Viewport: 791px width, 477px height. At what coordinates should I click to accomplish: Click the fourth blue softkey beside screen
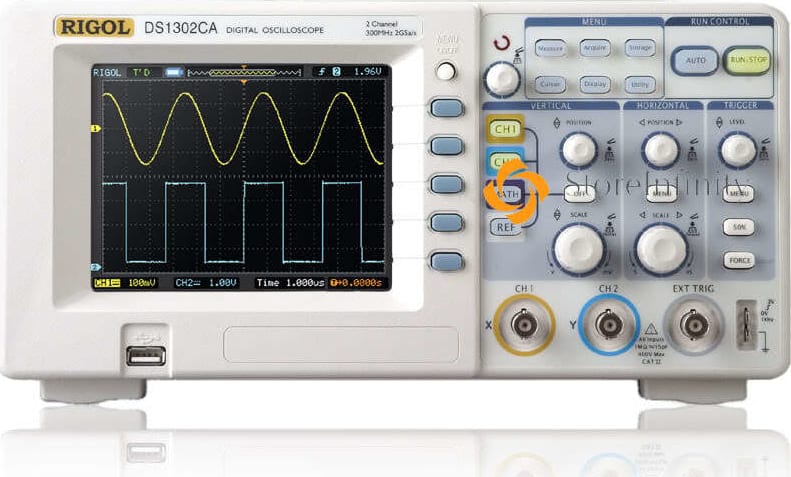(447, 223)
